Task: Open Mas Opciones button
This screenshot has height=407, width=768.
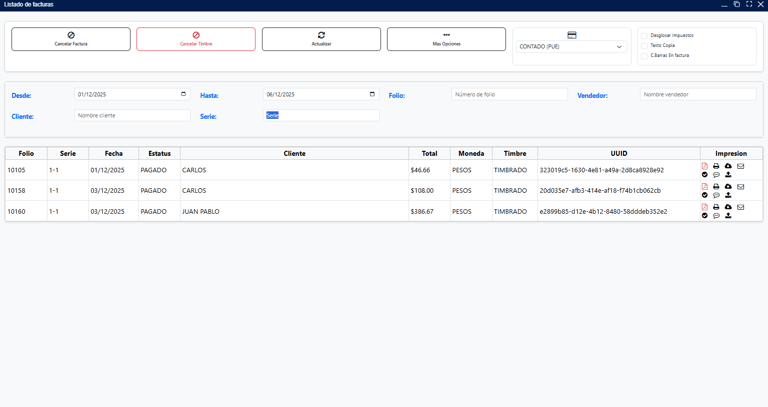Action: (446, 39)
